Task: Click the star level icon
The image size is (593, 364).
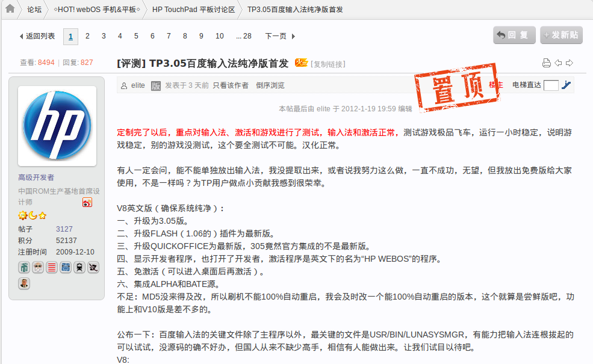Action: 42,215
